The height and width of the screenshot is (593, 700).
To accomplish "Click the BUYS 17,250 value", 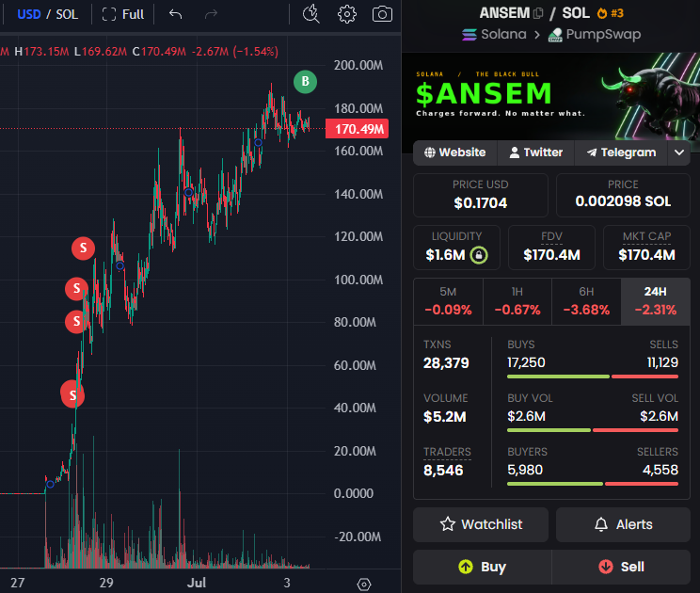I will (526, 362).
